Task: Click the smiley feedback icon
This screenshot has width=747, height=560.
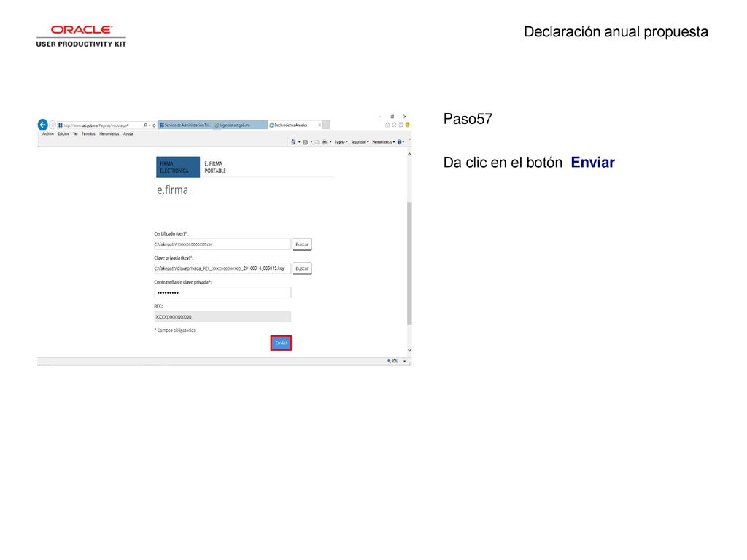Action: click(407, 125)
